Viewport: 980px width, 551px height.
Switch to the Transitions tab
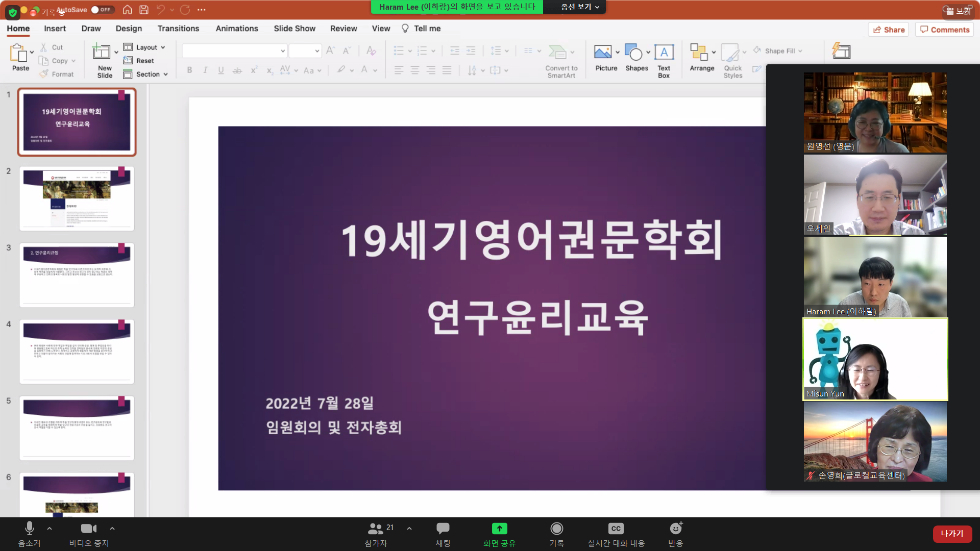178,29
